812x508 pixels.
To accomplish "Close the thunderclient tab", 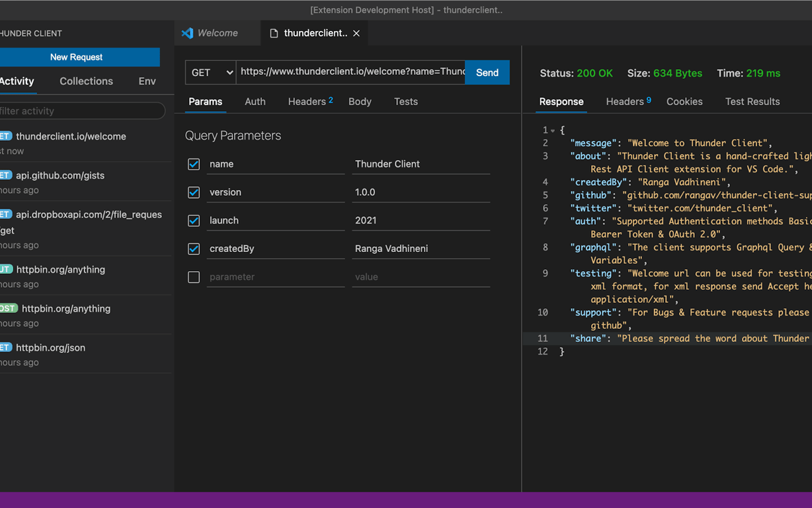I will pos(356,33).
